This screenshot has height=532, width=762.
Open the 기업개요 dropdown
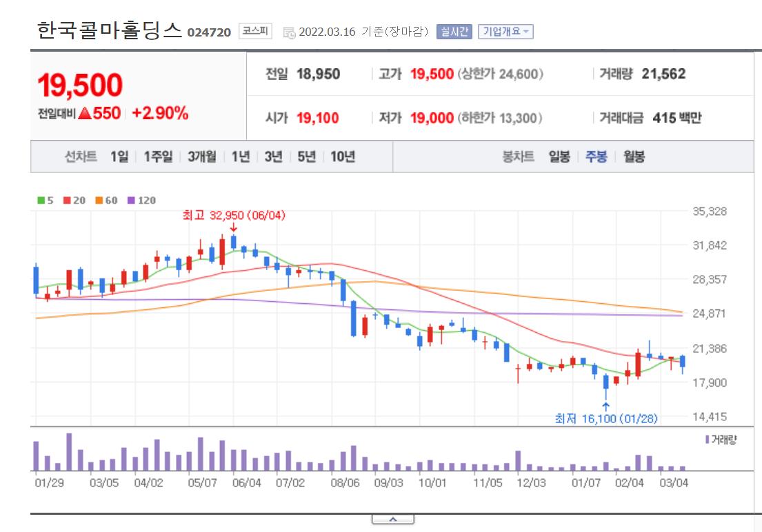click(505, 32)
